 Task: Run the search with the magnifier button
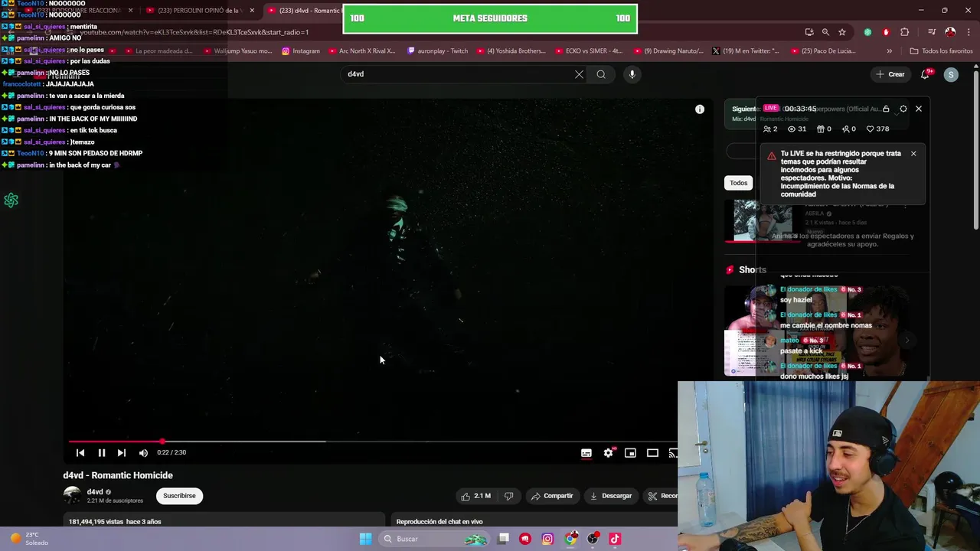(x=601, y=74)
